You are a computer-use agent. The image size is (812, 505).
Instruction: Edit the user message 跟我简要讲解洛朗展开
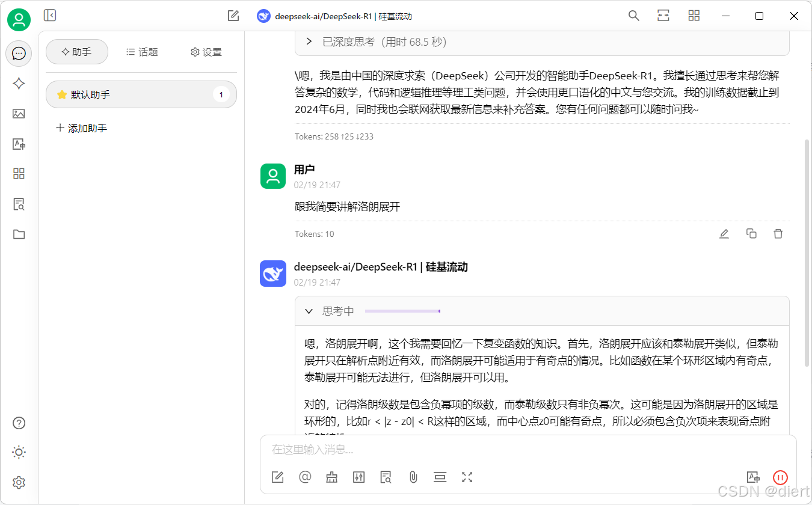(x=724, y=234)
